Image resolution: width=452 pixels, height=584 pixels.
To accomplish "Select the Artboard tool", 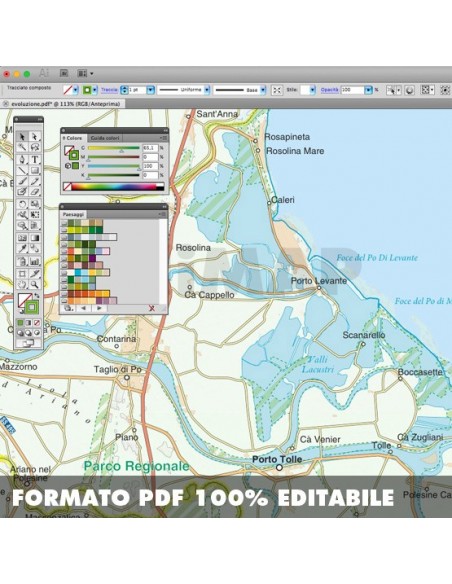I will (22, 274).
